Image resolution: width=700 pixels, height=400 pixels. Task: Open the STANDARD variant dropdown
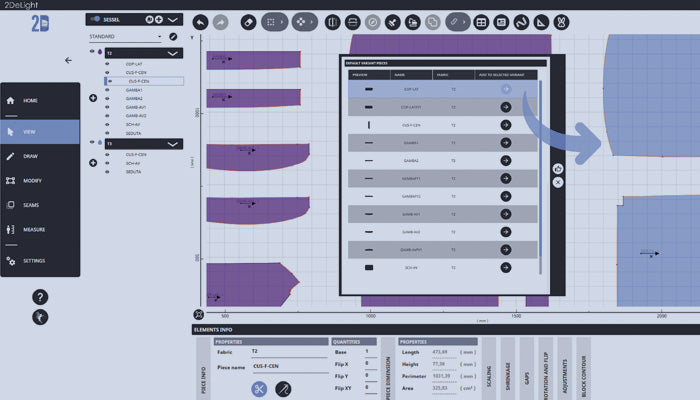(x=159, y=37)
